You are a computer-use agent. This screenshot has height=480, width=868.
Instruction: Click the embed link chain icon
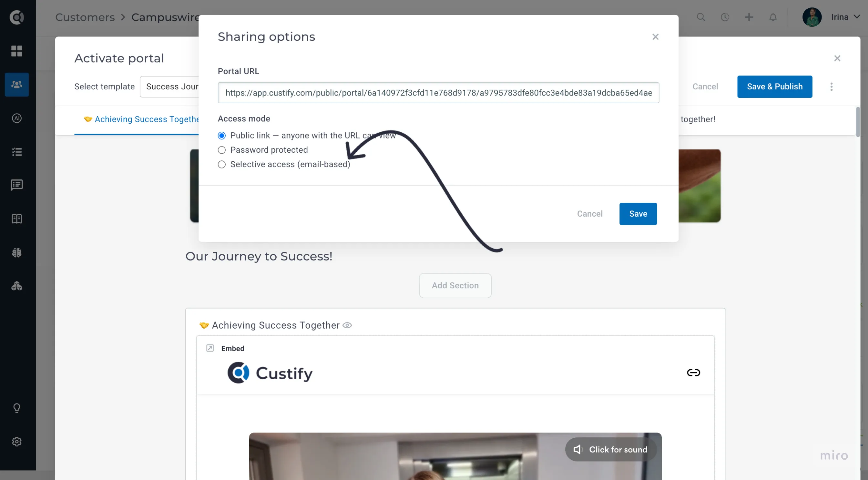(x=693, y=373)
